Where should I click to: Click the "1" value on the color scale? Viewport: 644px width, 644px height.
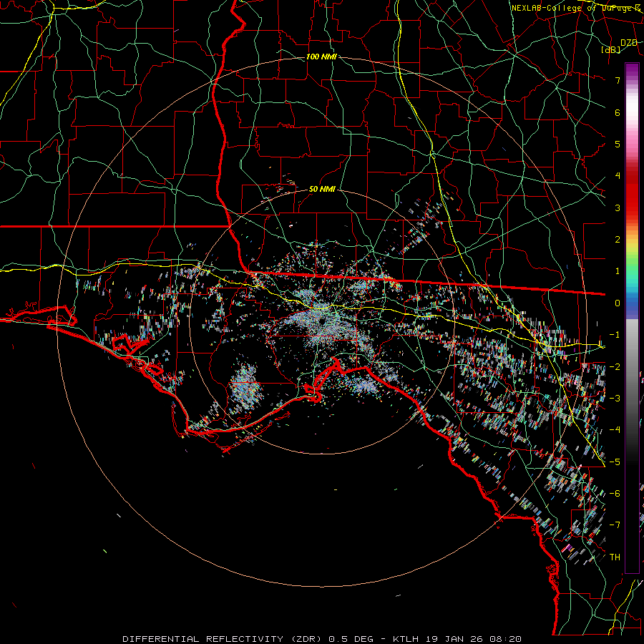618,271
